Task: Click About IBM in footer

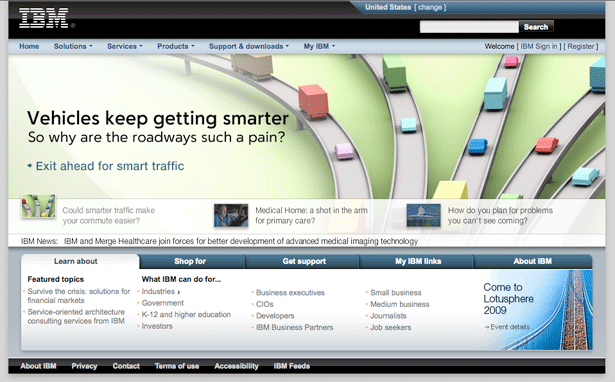Action: pyautogui.click(x=38, y=366)
